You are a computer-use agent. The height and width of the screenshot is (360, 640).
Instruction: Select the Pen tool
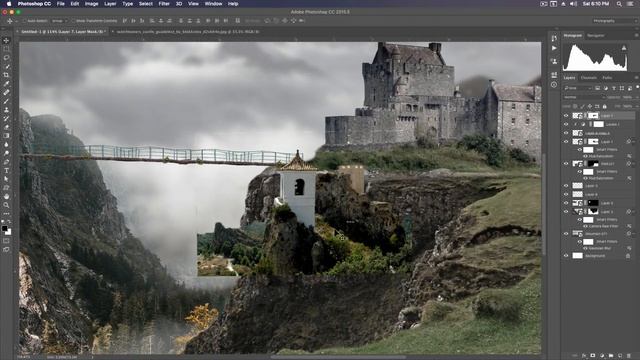coord(6,162)
